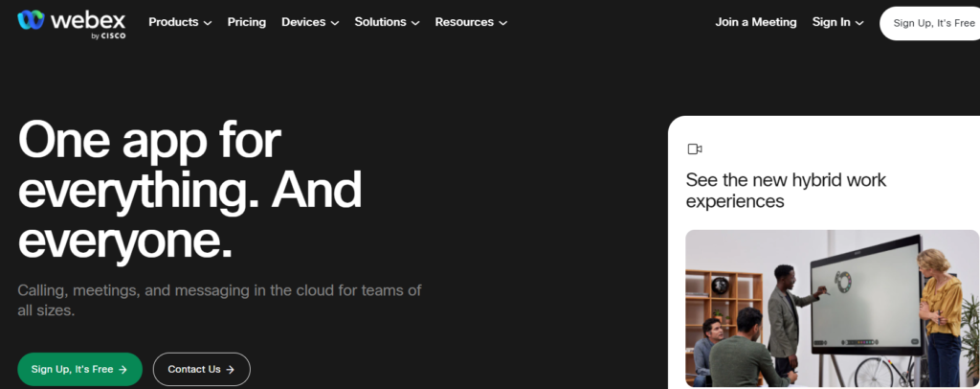
Task: Click the "by Cisco" logo text
Action: click(x=109, y=36)
